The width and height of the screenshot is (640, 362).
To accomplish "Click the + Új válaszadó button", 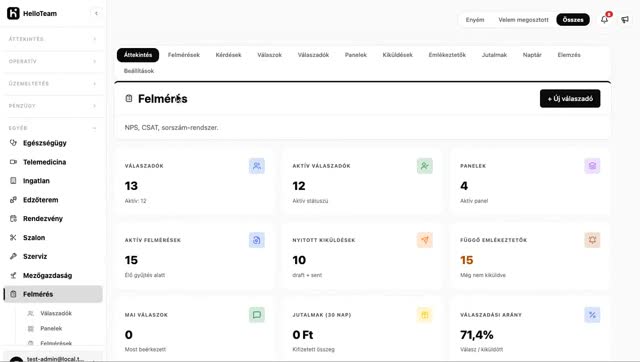I will (570, 99).
